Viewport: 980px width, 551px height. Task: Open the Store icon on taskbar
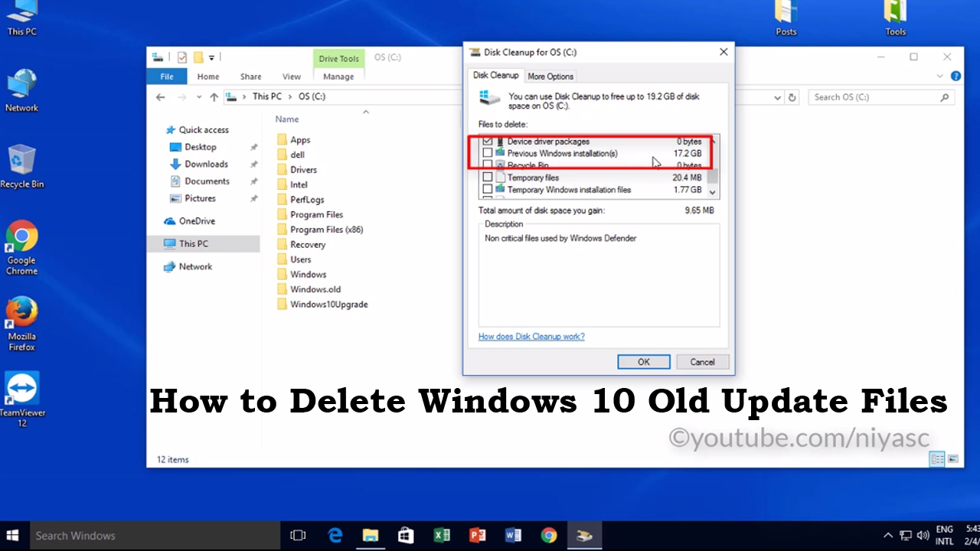click(x=406, y=536)
